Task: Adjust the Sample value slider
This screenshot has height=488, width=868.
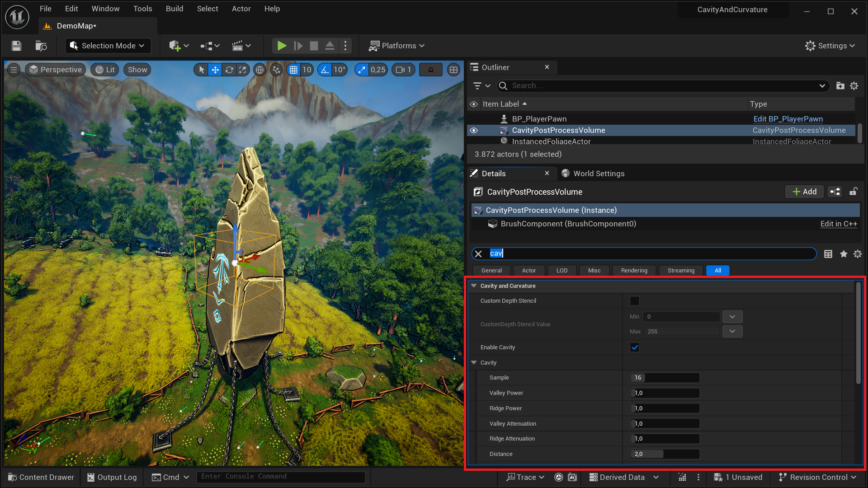Action: click(665, 378)
